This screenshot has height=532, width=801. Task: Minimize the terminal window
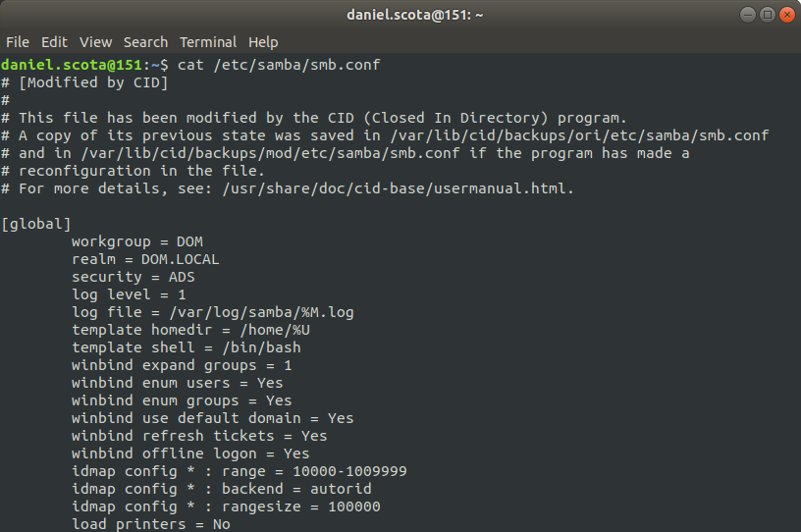pyautogui.click(x=747, y=15)
